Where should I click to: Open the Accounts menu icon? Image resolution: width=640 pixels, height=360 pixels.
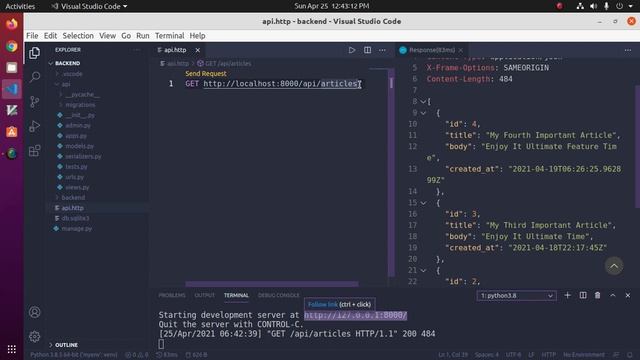coord(35,312)
